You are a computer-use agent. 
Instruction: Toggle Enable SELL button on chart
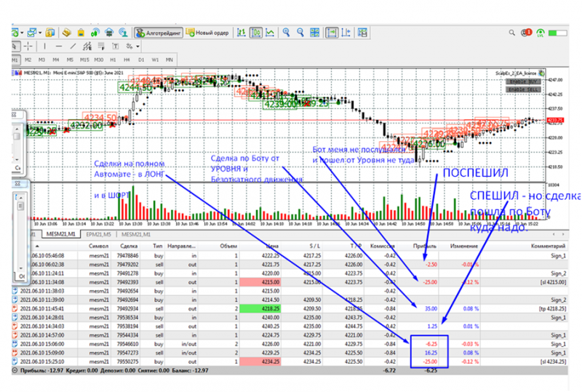pos(523,89)
